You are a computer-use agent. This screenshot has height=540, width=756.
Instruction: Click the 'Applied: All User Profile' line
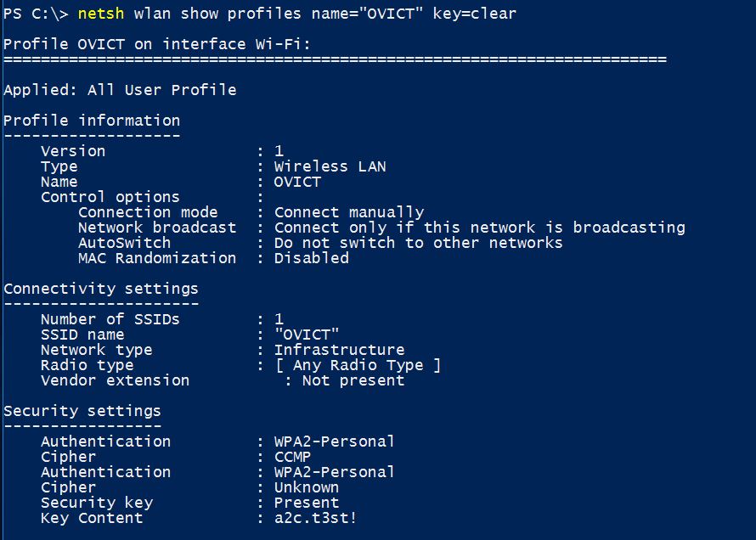(120, 90)
